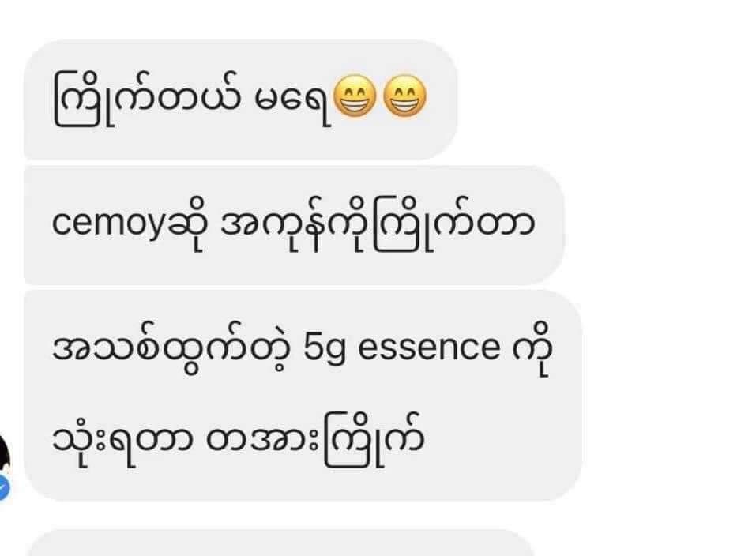Click the word အသစ်ထွက်တဲ့ in third message

point(171,348)
